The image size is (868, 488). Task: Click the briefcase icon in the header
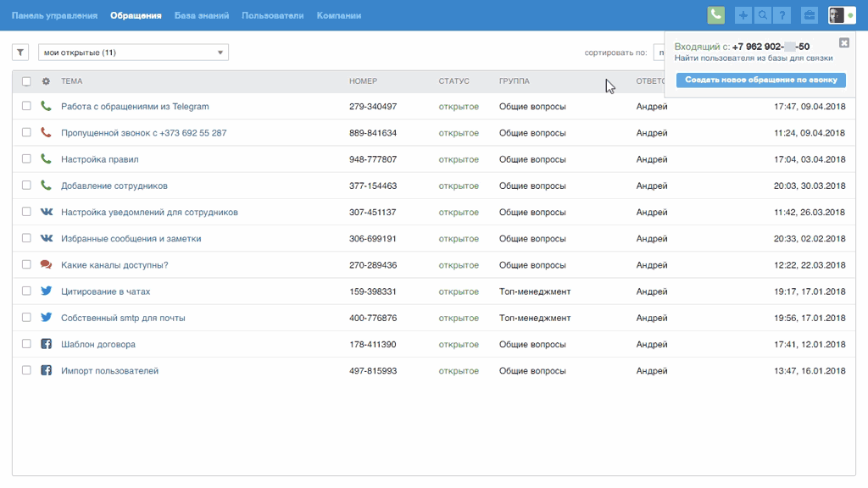810,15
